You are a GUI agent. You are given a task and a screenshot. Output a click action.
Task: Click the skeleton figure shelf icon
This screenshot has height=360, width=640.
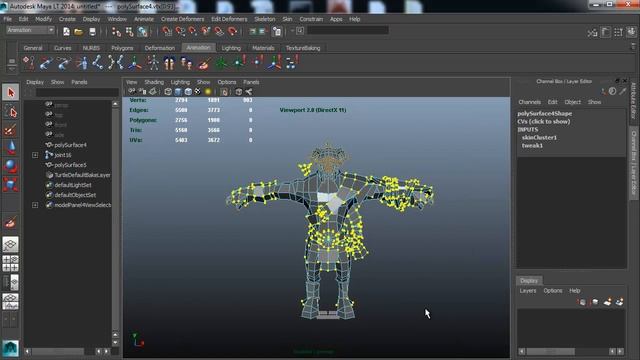(x=153, y=63)
